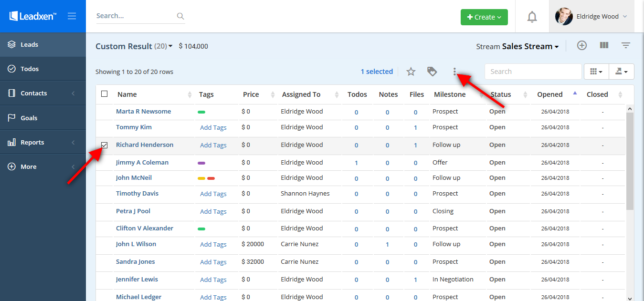
Task: Open the filter lines icon
Action: point(626,45)
